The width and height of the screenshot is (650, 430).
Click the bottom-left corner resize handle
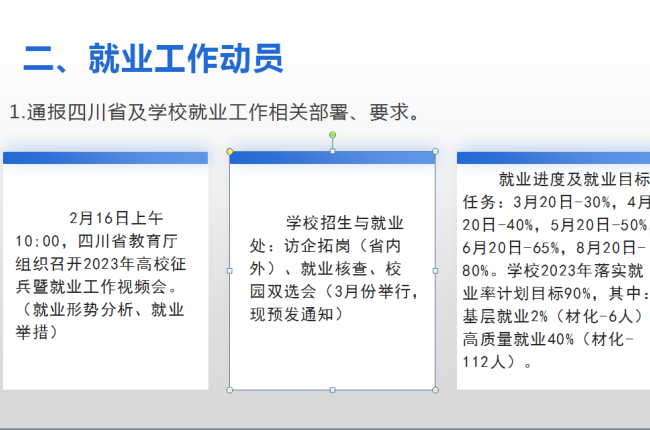[230, 389]
